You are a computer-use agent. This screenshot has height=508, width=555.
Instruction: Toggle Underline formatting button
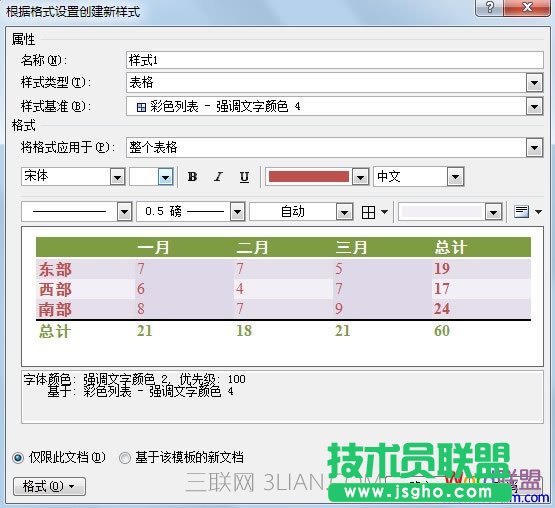click(244, 176)
